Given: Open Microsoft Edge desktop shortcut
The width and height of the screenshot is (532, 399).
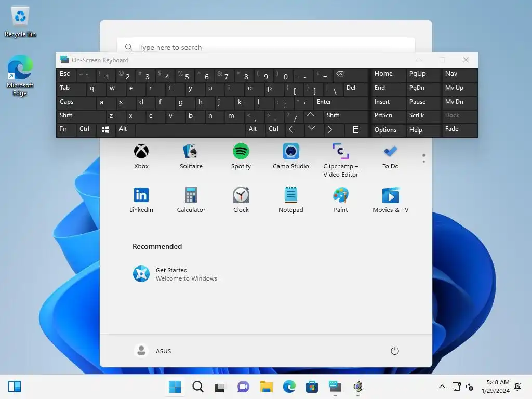Looking at the screenshot, I should click(20, 76).
